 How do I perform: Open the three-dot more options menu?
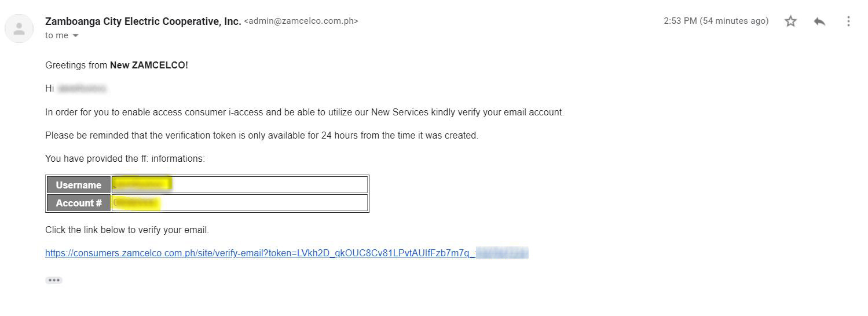tap(848, 21)
